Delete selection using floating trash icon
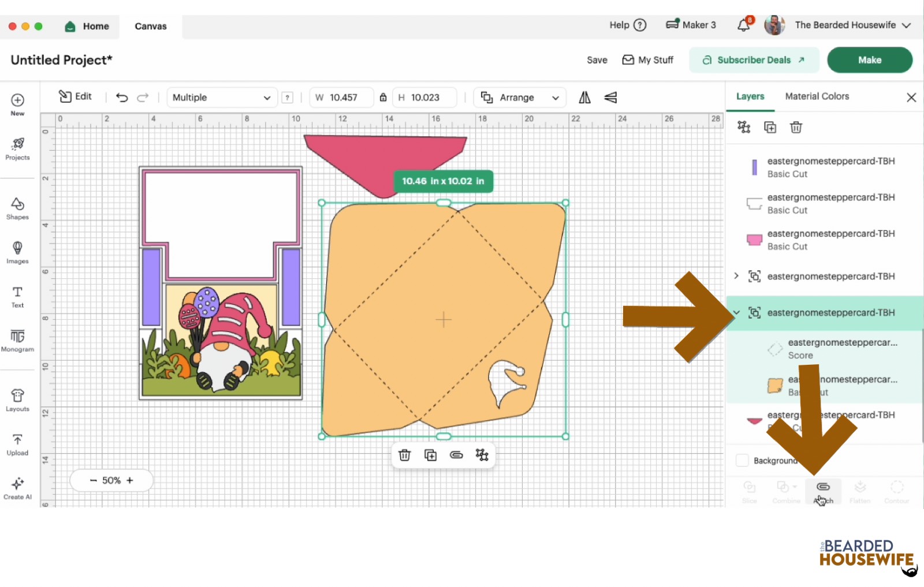The width and height of the screenshot is (924, 587). pyautogui.click(x=404, y=455)
